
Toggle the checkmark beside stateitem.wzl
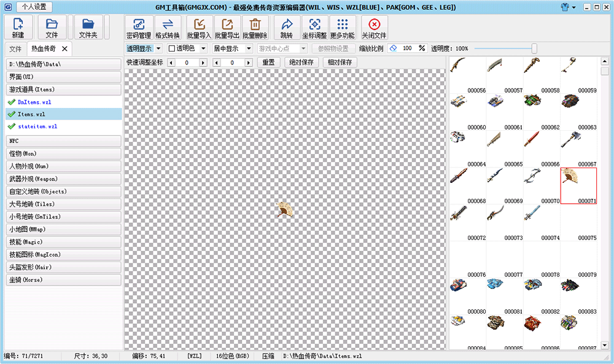[11, 126]
